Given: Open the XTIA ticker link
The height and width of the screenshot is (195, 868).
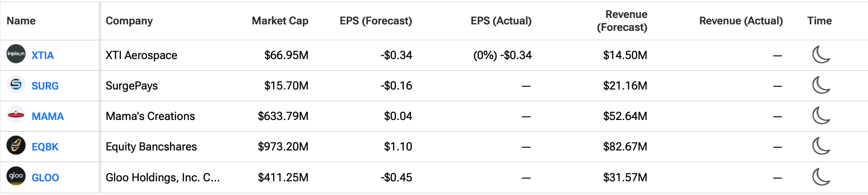Looking at the screenshot, I should 43,56.
